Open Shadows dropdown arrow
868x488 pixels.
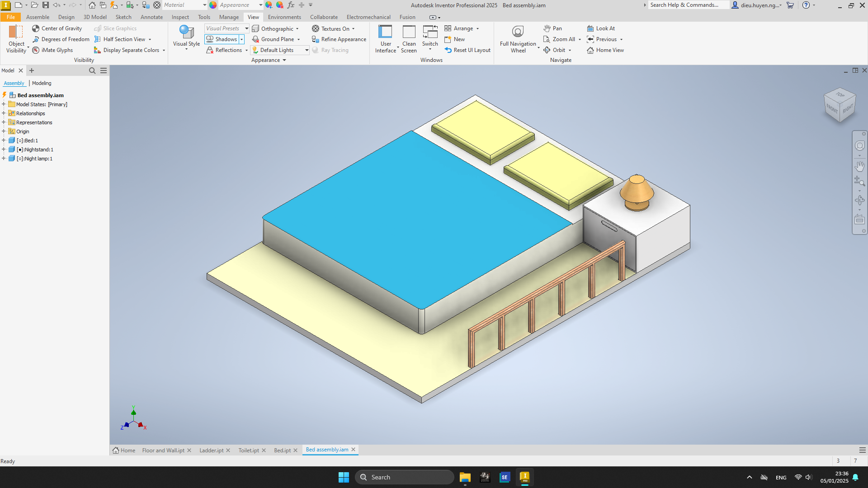point(242,39)
